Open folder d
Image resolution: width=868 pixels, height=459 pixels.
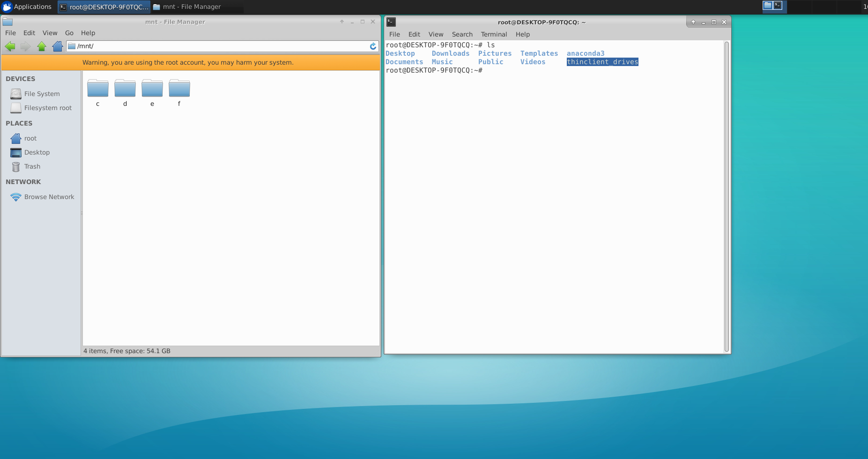125,93
